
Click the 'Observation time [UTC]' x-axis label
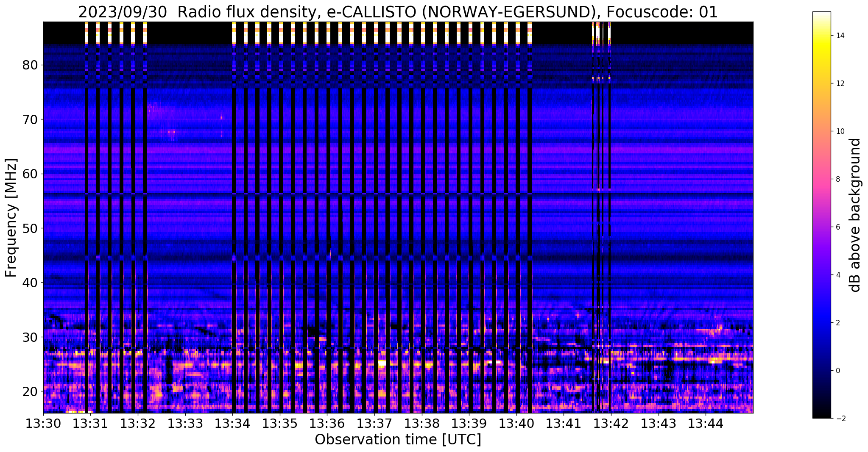coord(398,440)
